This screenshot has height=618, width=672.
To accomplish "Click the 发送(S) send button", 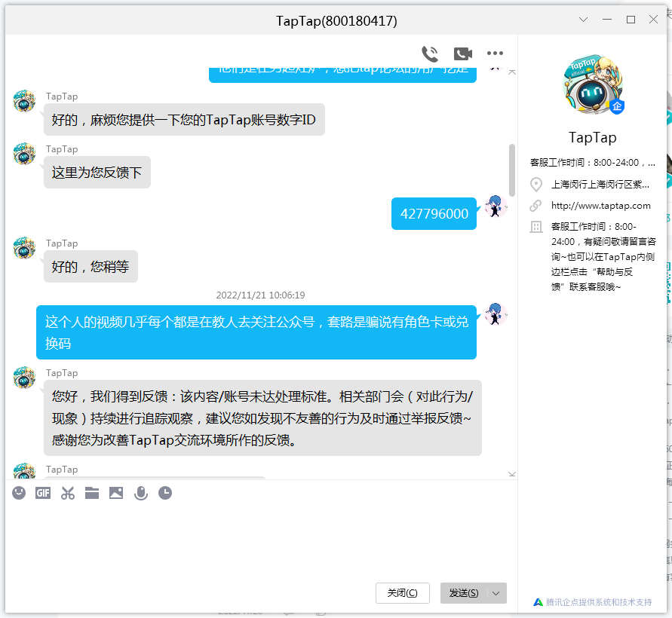I will 464,593.
